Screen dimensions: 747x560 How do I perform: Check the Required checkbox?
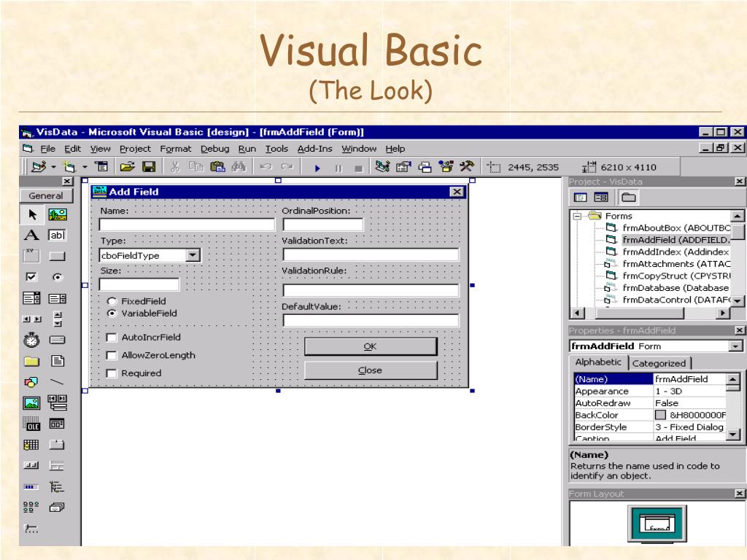(x=112, y=373)
